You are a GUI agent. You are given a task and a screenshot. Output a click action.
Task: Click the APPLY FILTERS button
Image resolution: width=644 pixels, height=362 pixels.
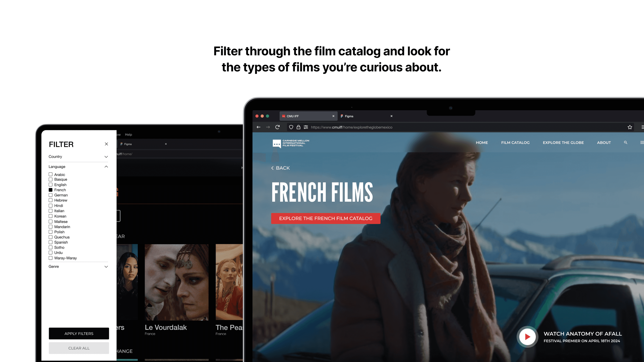point(79,334)
